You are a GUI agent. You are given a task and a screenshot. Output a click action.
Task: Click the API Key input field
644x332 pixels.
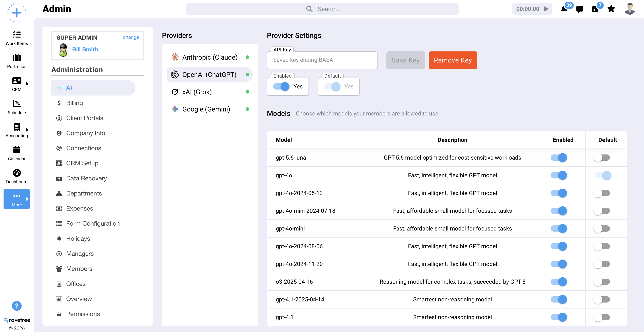(322, 60)
